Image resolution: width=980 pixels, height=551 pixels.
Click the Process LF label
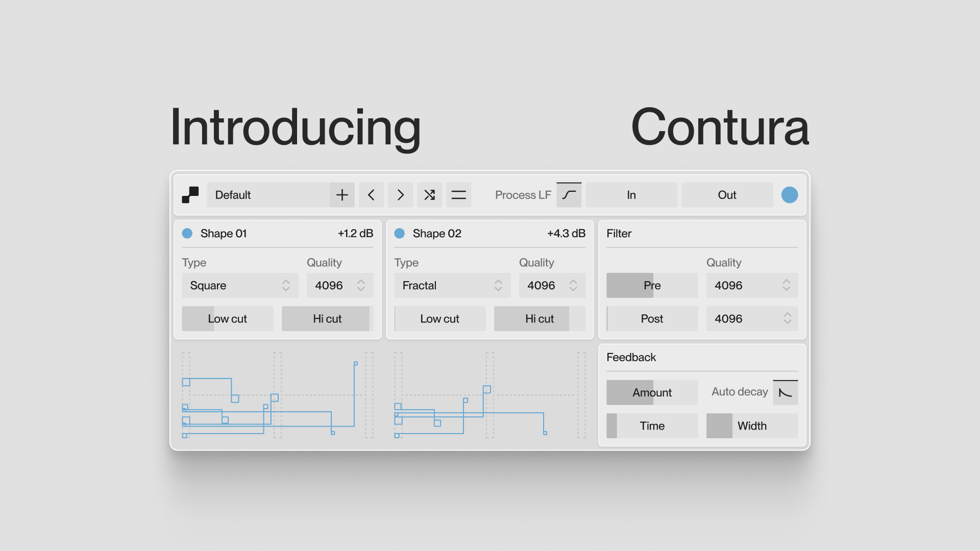pos(523,195)
